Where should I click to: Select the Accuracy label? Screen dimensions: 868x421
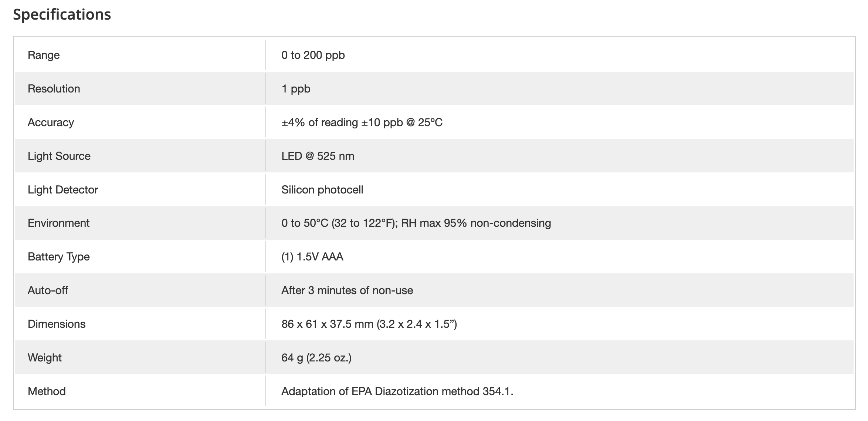click(x=51, y=122)
